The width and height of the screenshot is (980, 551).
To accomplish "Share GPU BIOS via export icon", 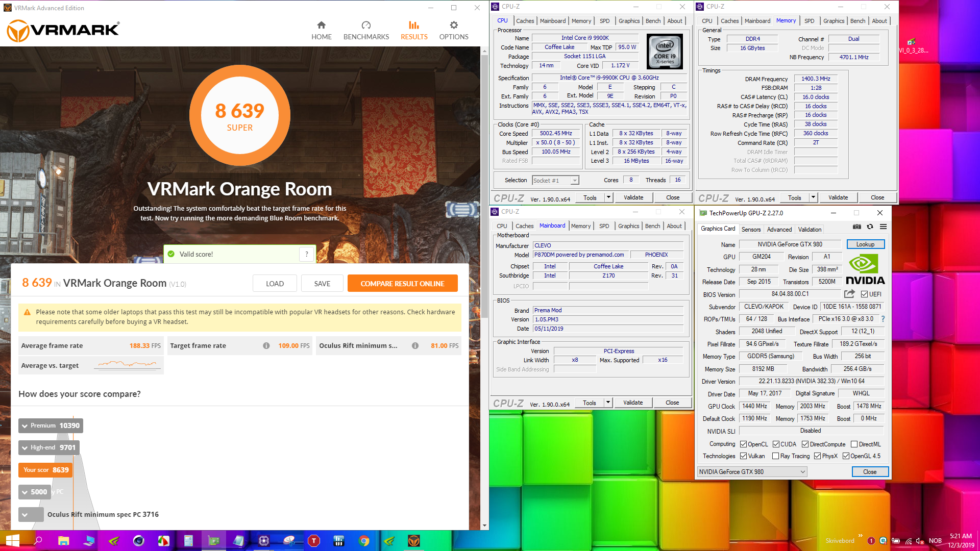I will [849, 294].
